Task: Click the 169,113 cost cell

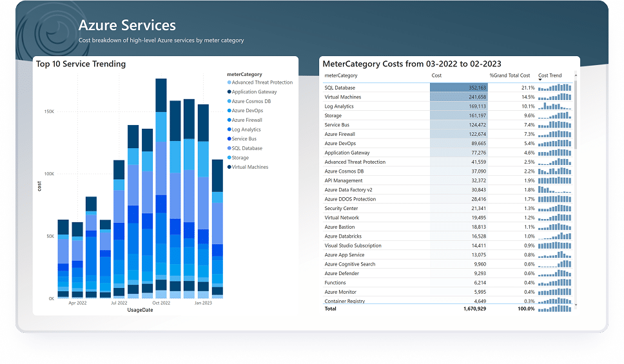Action: coord(459,106)
